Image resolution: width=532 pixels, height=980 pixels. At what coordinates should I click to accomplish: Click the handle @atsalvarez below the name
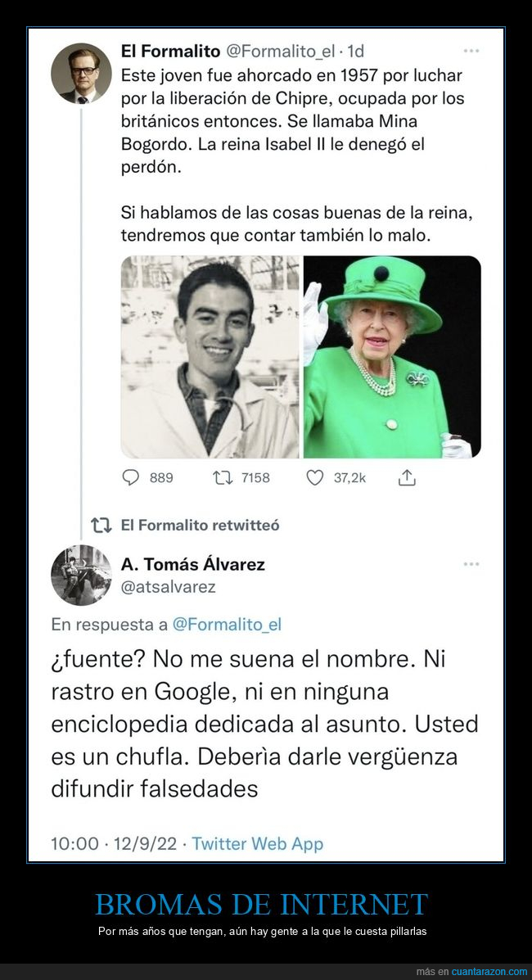point(167,588)
